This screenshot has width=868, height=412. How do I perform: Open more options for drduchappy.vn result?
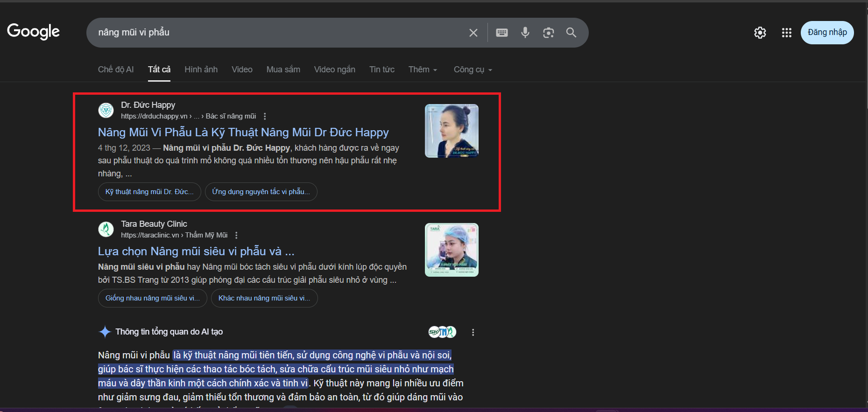265,116
